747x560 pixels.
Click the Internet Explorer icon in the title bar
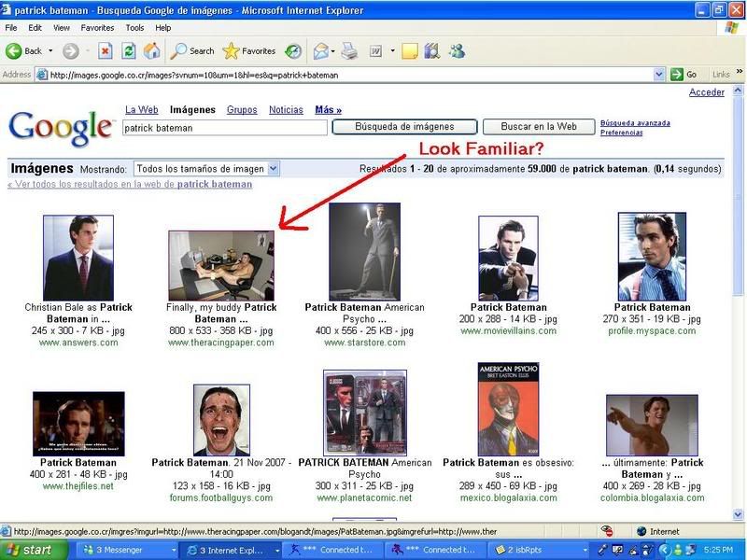point(7,10)
